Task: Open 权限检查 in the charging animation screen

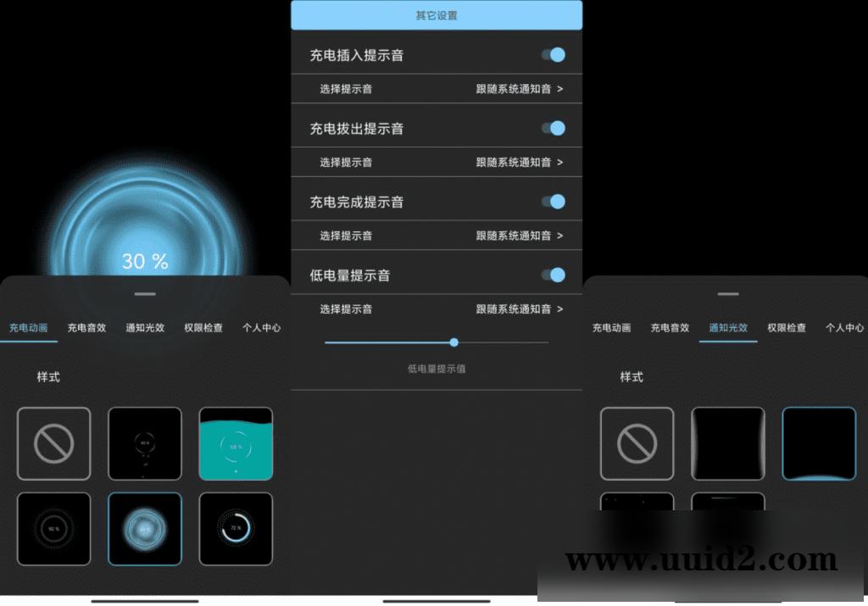Action: click(x=203, y=328)
